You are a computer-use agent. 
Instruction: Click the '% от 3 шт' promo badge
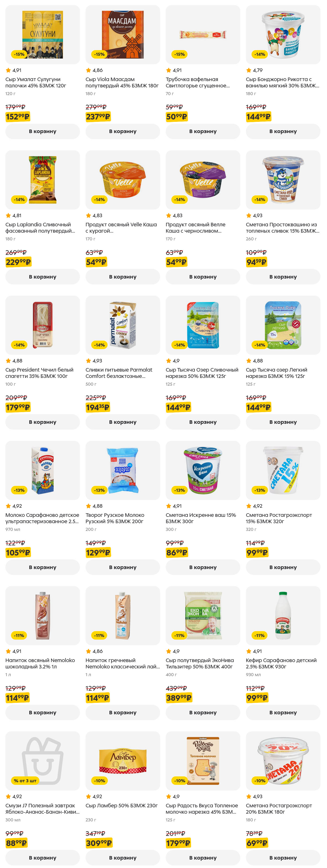click(25, 780)
